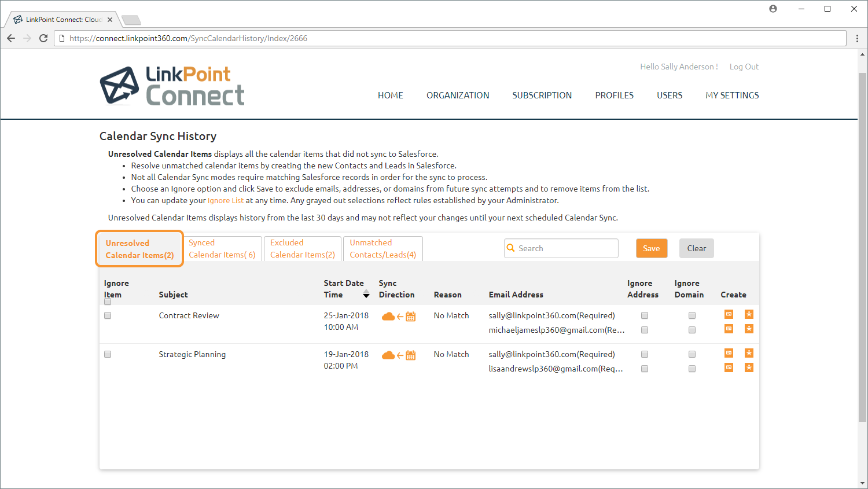Open Chrome's three-dot menu
868x489 pixels.
tap(858, 38)
